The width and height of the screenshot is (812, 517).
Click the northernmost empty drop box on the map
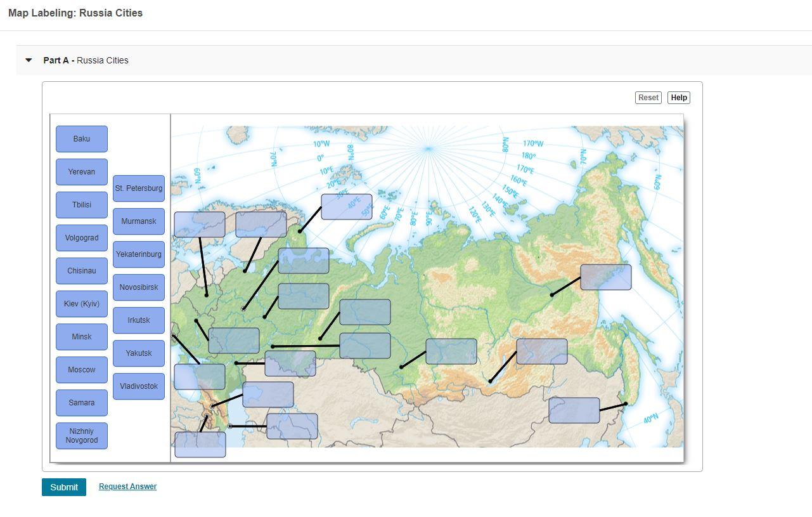coord(347,207)
